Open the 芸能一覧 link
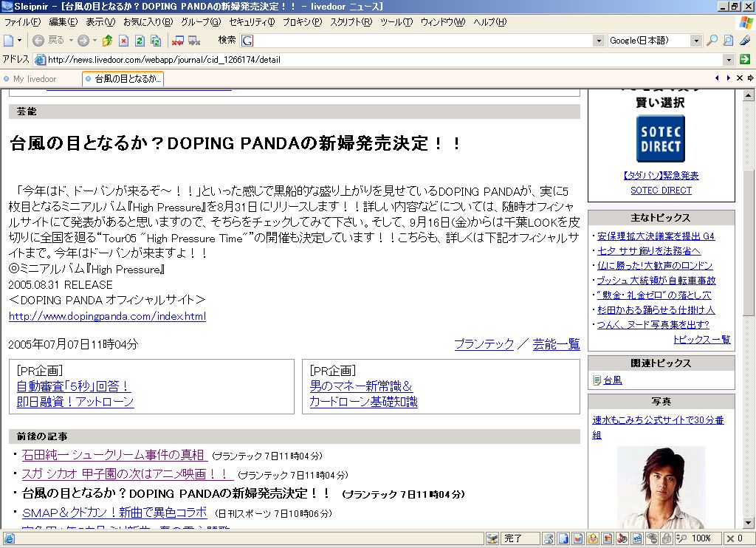Image resolution: width=756 pixels, height=548 pixels. point(556,344)
